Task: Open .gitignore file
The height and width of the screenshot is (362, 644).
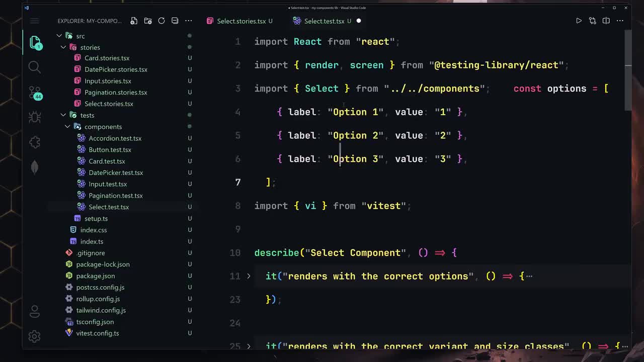Action: coord(91,253)
